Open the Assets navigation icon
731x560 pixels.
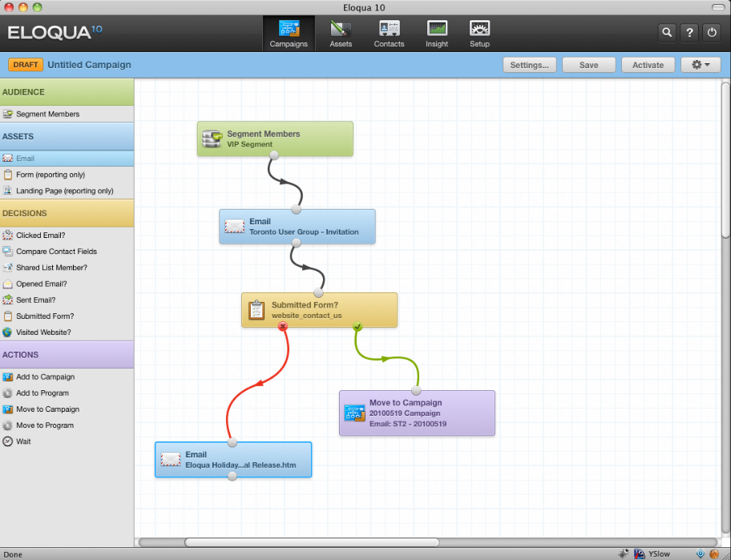[x=340, y=33]
